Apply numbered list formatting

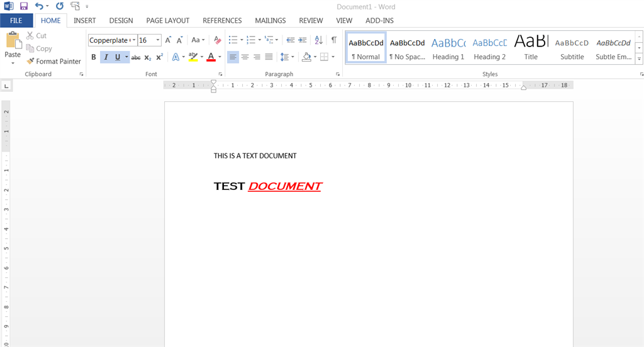click(x=250, y=40)
